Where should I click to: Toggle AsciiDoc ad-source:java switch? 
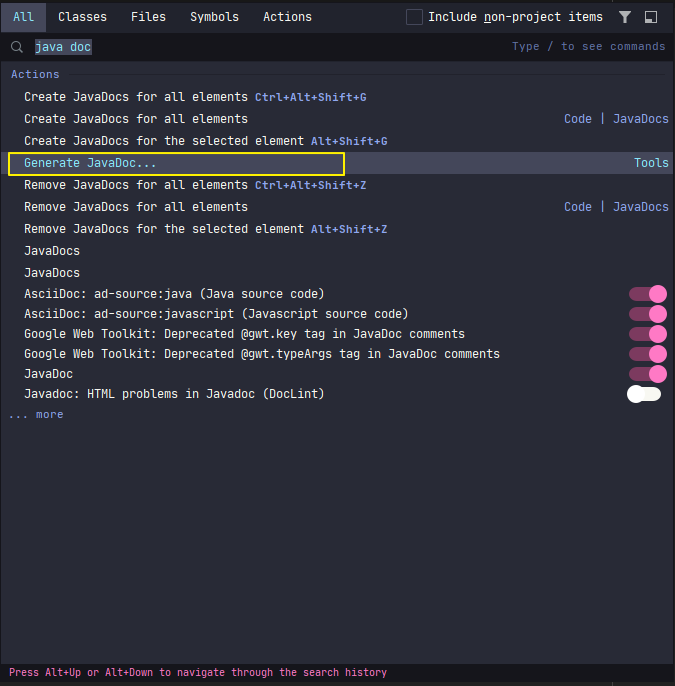pyautogui.click(x=647, y=294)
